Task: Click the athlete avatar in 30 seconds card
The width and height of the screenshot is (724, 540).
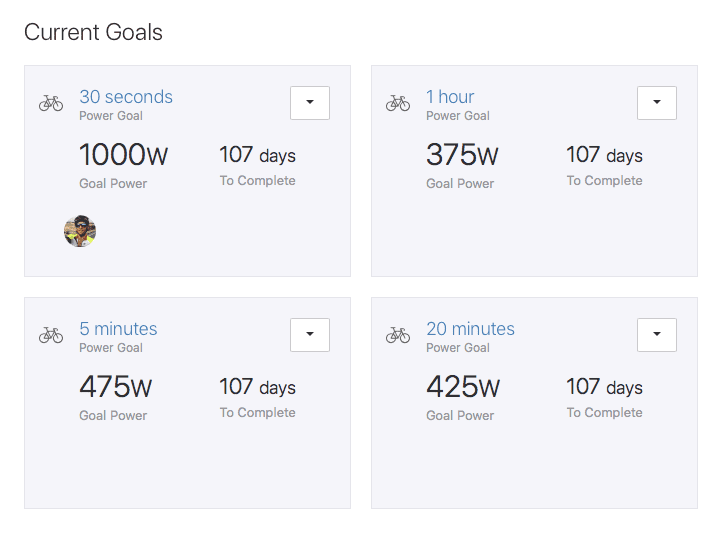Action: pyautogui.click(x=80, y=231)
